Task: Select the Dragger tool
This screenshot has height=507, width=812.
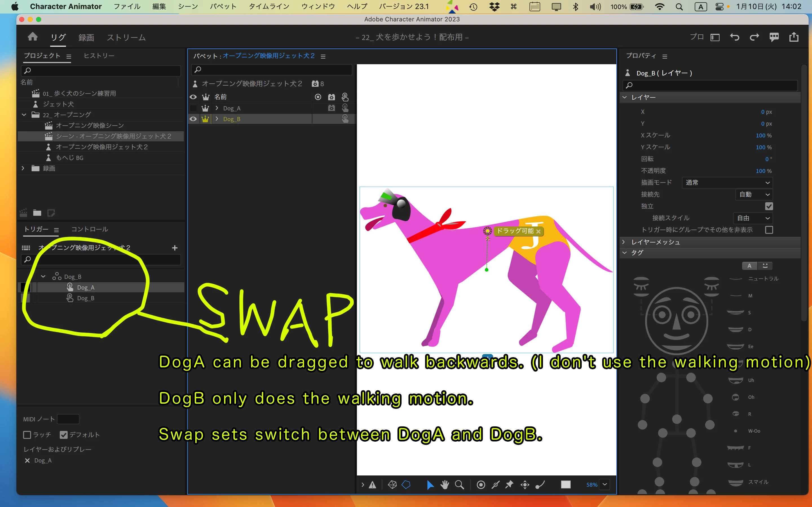Action: pos(525,484)
